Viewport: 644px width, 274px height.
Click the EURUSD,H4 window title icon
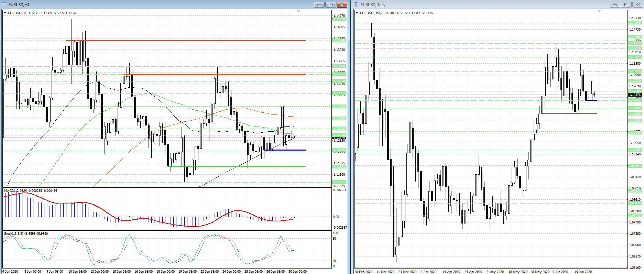pos(4,4)
